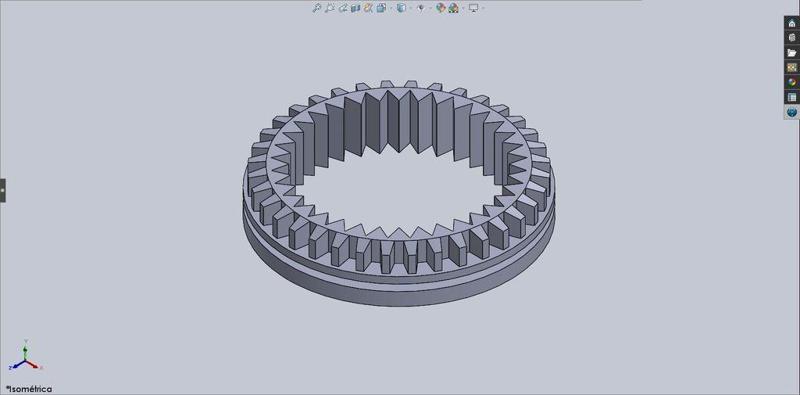Open the Custom Properties tab
800x395 pixels.
[x=792, y=97]
